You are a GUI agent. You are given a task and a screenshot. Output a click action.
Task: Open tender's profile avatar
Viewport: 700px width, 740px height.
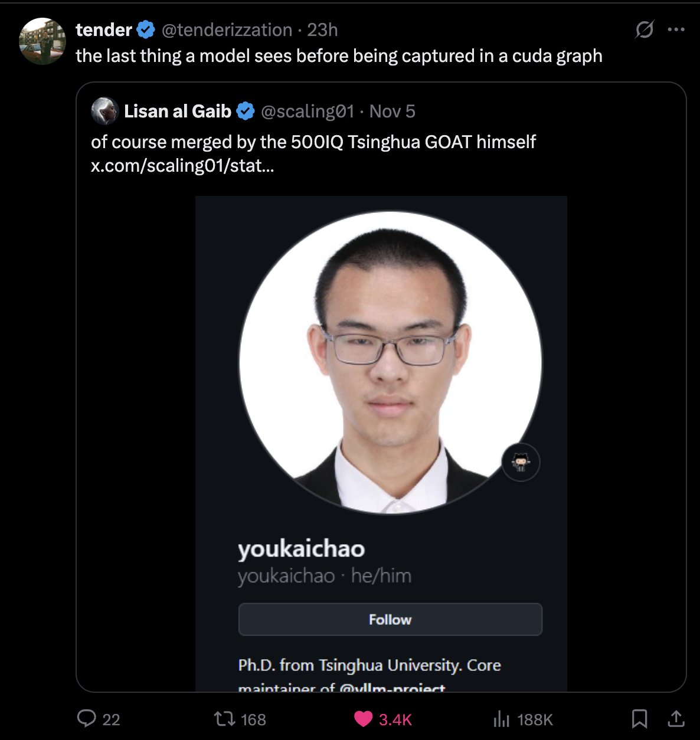coord(42,41)
